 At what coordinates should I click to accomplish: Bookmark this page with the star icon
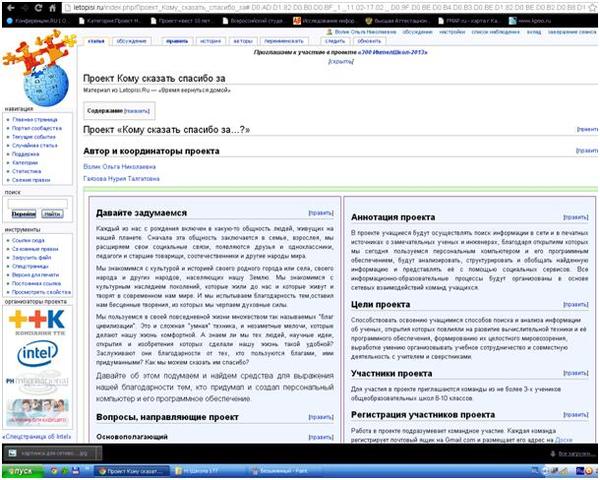click(593, 7)
